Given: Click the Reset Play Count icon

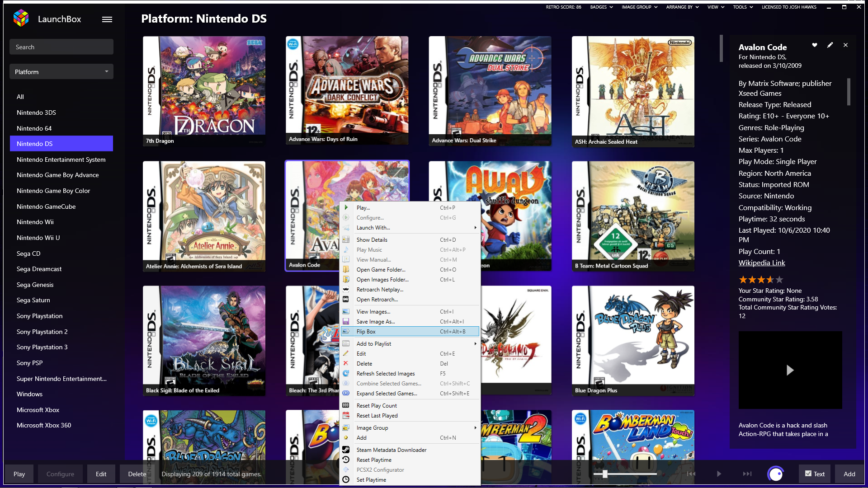Looking at the screenshot, I should (x=346, y=405).
